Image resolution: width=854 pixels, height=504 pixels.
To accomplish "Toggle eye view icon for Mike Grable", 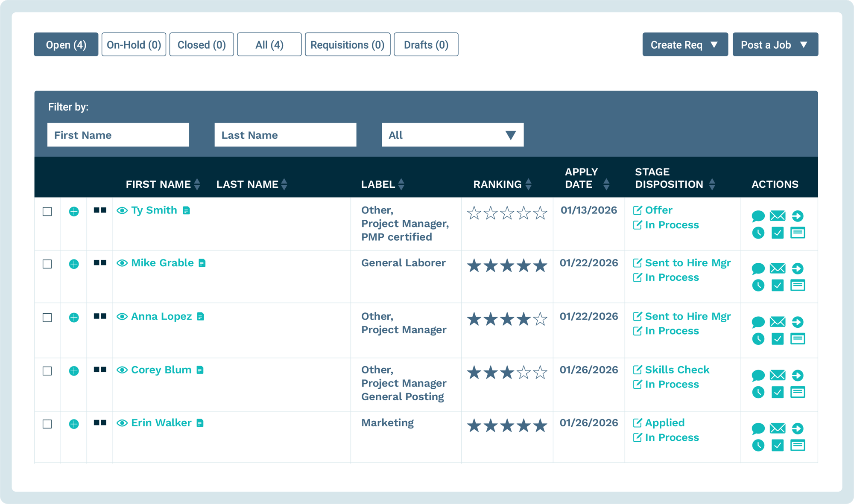I will (x=122, y=263).
